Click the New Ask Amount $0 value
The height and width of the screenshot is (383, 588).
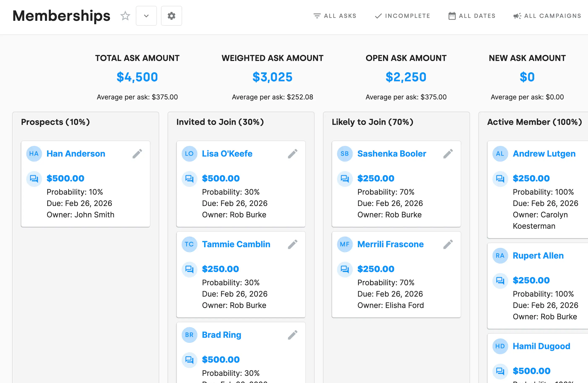[x=527, y=77]
